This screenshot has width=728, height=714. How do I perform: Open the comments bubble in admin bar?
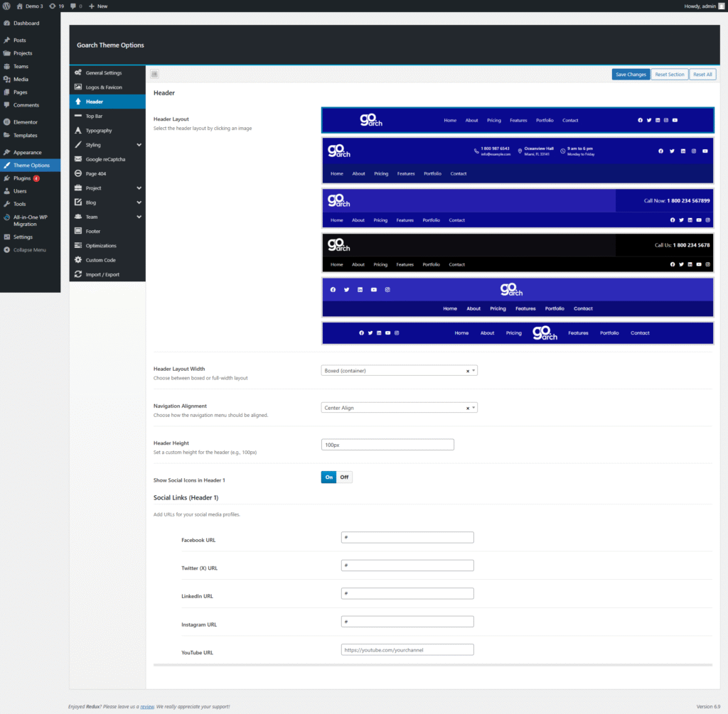(76, 6)
